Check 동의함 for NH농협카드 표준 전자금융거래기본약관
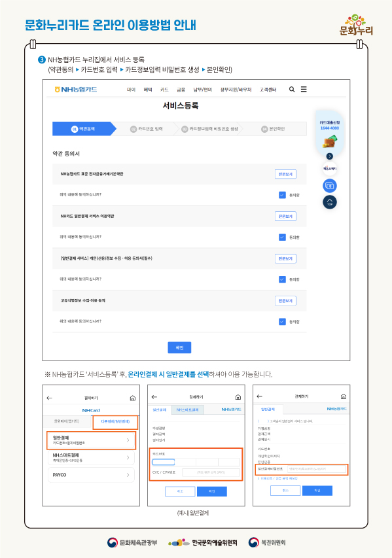Image resolution: width=392 pixels, height=558 pixels. click(282, 195)
